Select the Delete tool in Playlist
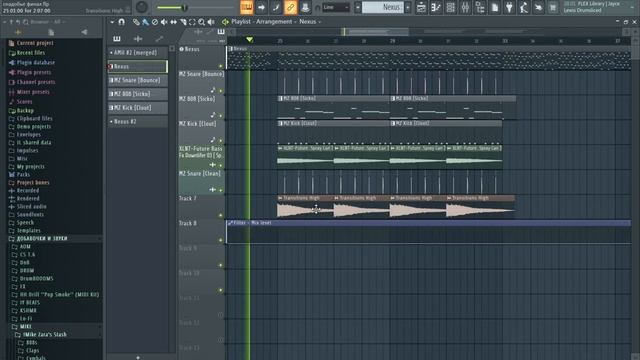The image size is (640, 360). click(x=155, y=22)
